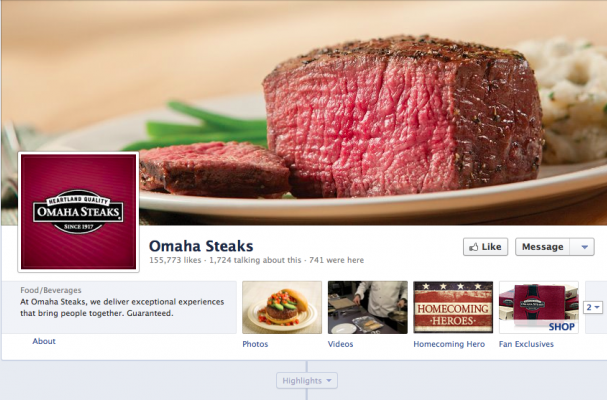Image resolution: width=607 pixels, height=400 pixels.
Task: Click the 155,773 likes count
Action: pos(175,260)
